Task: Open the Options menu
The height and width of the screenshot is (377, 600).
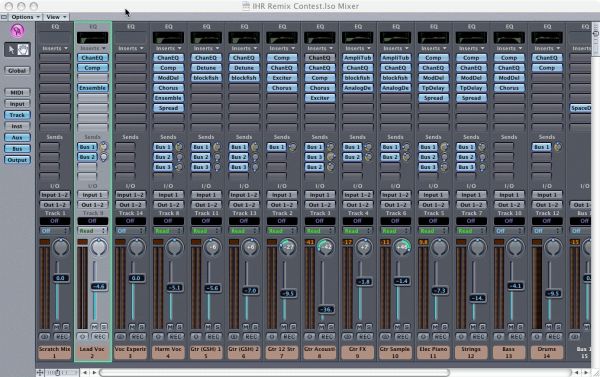Action: [x=25, y=17]
